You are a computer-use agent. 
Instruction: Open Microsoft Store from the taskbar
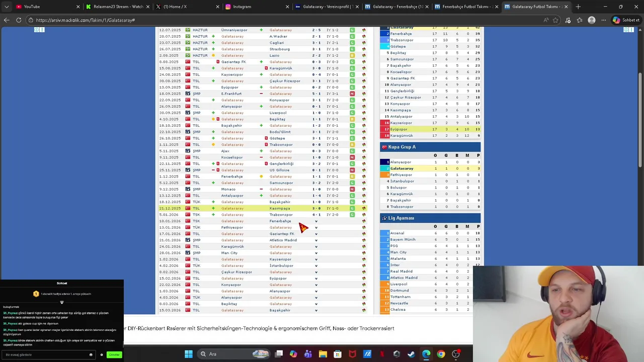(338, 354)
